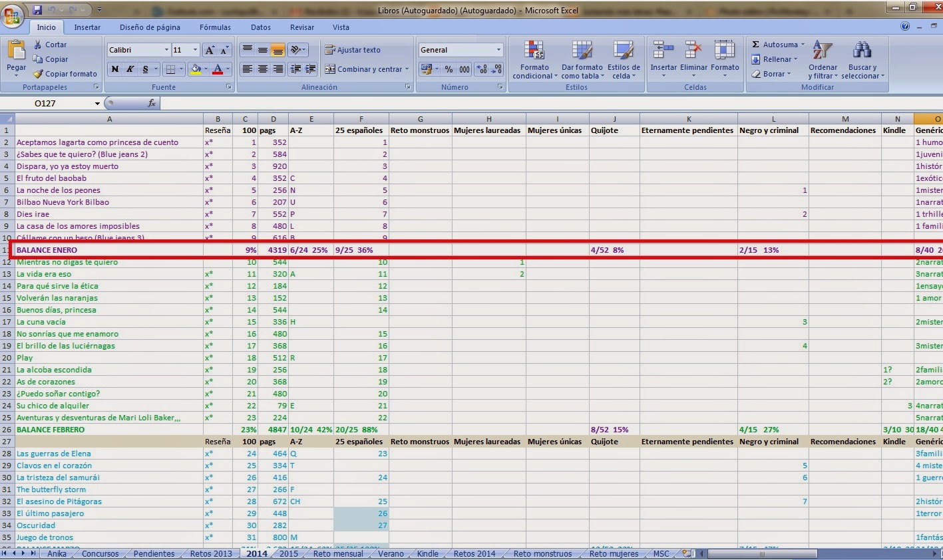The image size is (943, 560).
Task: Apply percent style to cells
Action: pyautogui.click(x=449, y=69)
